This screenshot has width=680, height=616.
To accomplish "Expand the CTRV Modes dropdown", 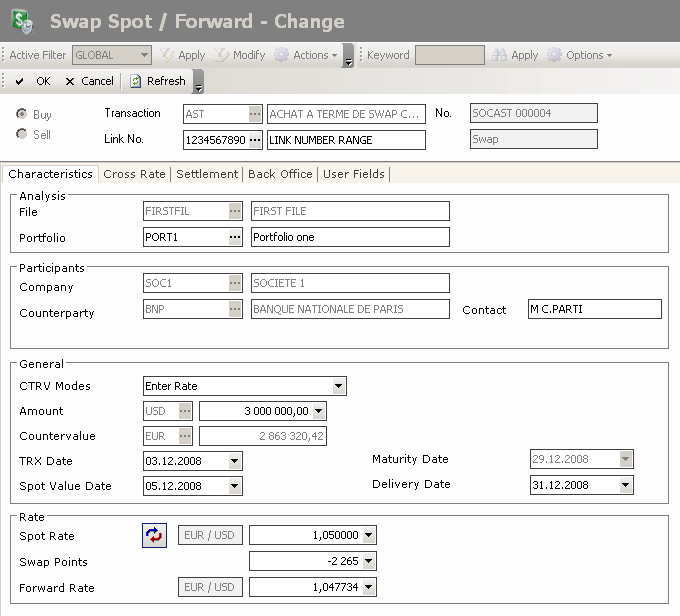I will click(339, 386).
